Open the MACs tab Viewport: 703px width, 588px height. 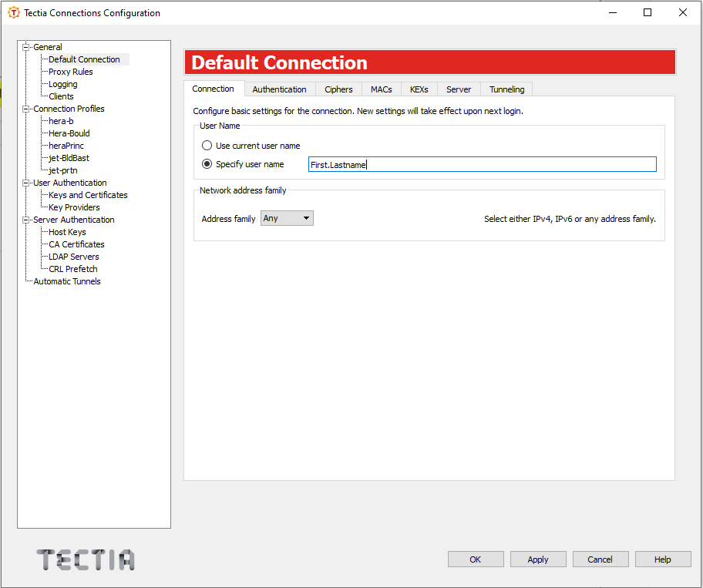(381, 89)
